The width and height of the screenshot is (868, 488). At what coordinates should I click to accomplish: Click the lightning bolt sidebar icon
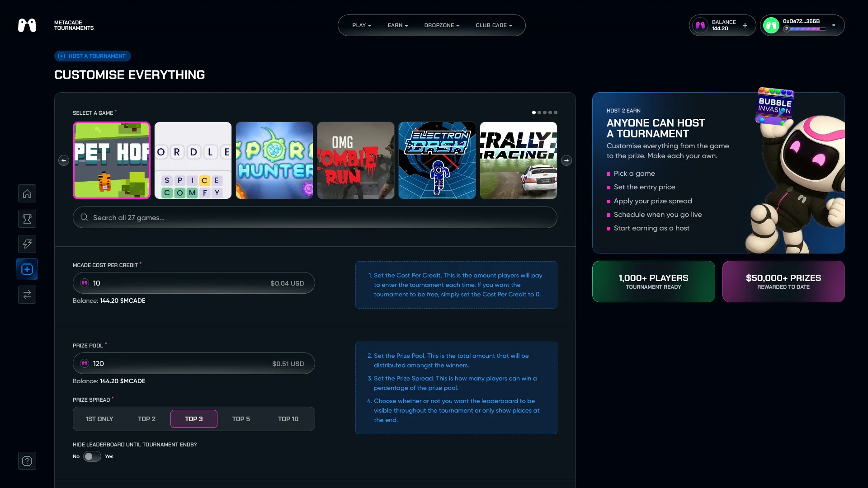point(27,244)
